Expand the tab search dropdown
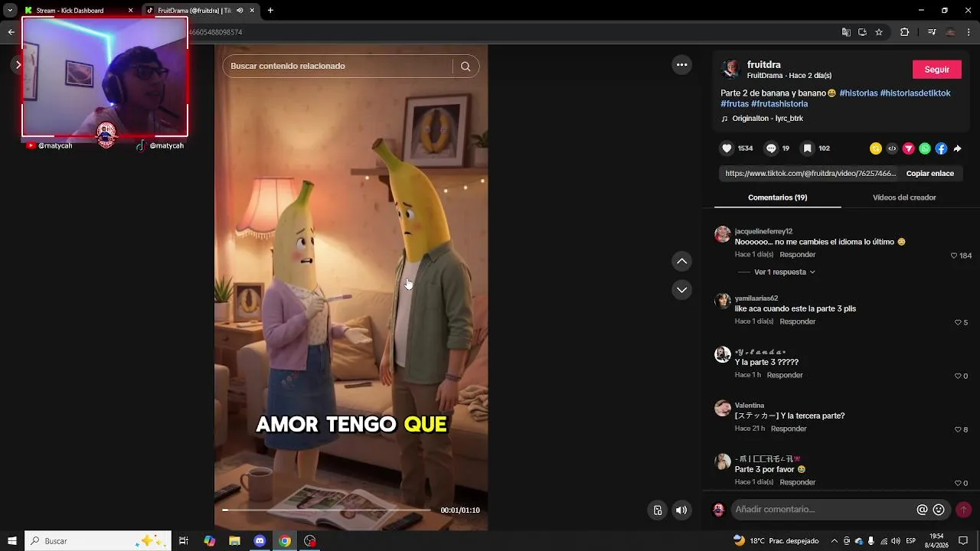The image size is (980, 551). coord(9,11)
